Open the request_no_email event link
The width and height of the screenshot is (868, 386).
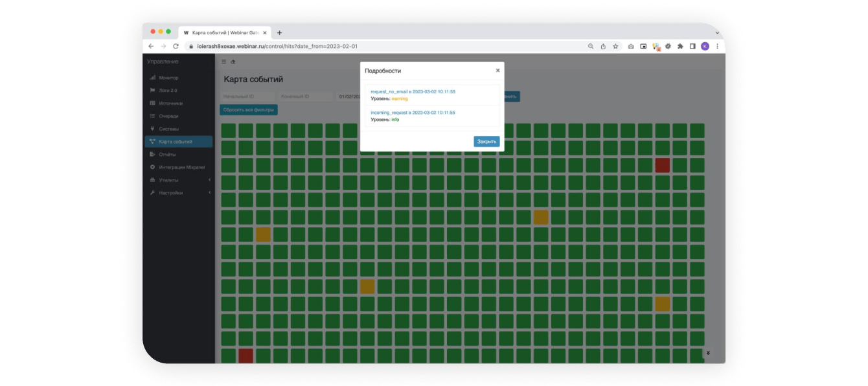[x=413, y=92]
